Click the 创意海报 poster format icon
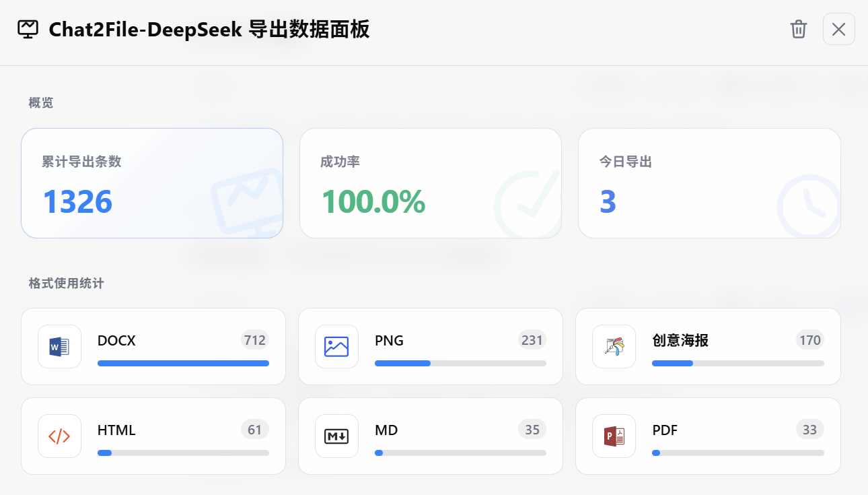Screen dimensions: 868x495 point(614,346)
